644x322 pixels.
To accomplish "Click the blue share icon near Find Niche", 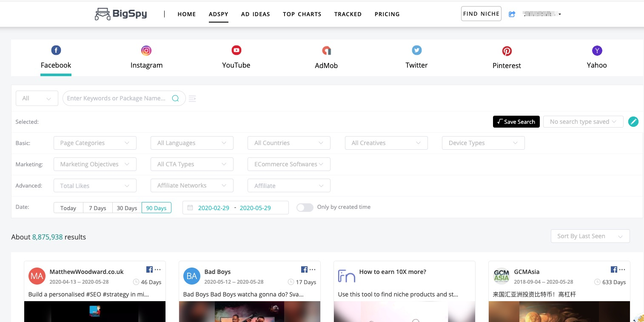I will 512,14.
